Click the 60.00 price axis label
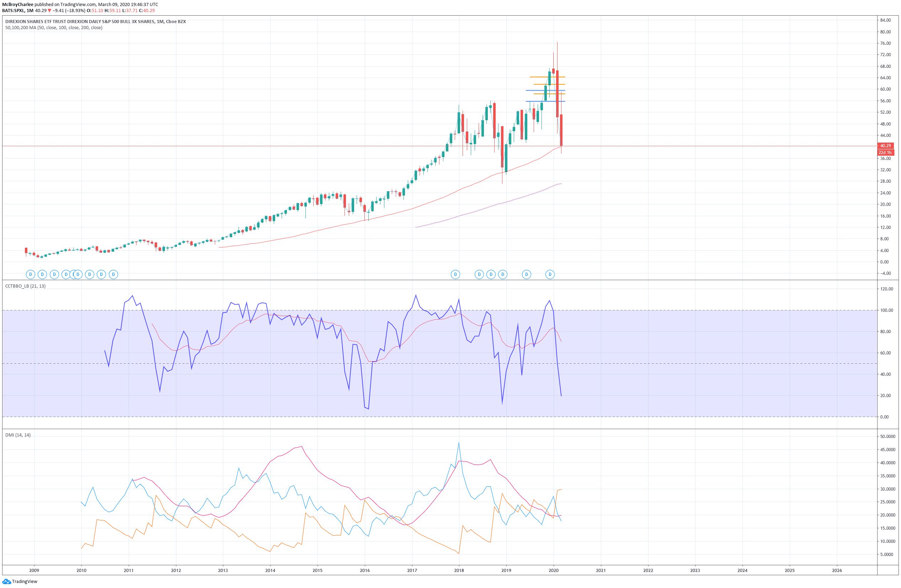Viewport: 901px width, 588px height. click(885, 89)
